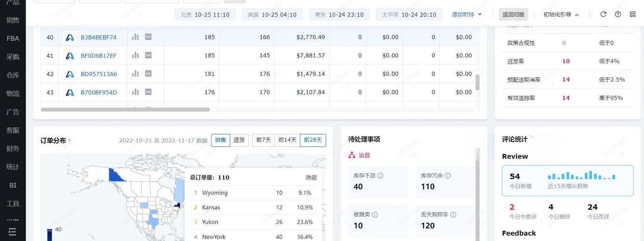This screenshot has height=241, width=644.
Task: Click the 今日新增 review trend card
Action: 568,181
